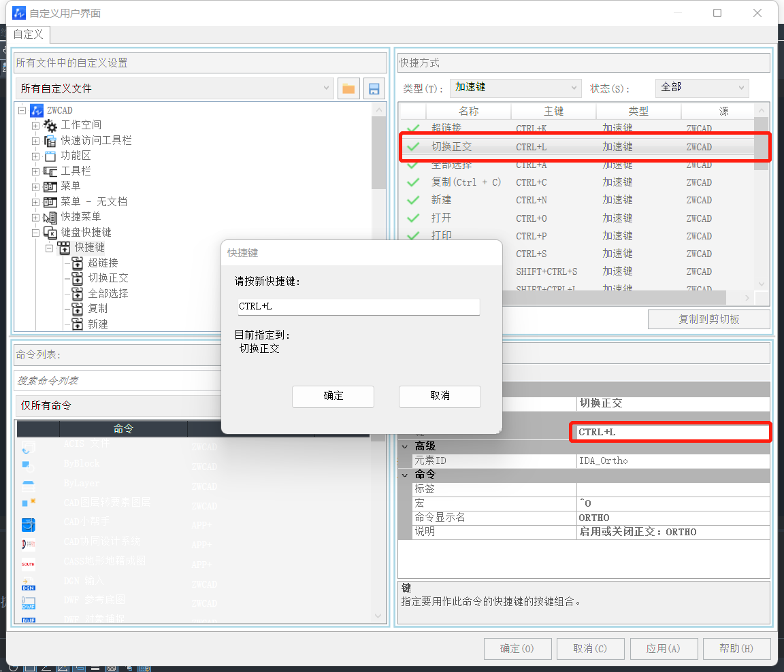Click the 工作空间 gear icon
Image resolution: width=784 pixels, height=672 pixels.
click(50, 125)
